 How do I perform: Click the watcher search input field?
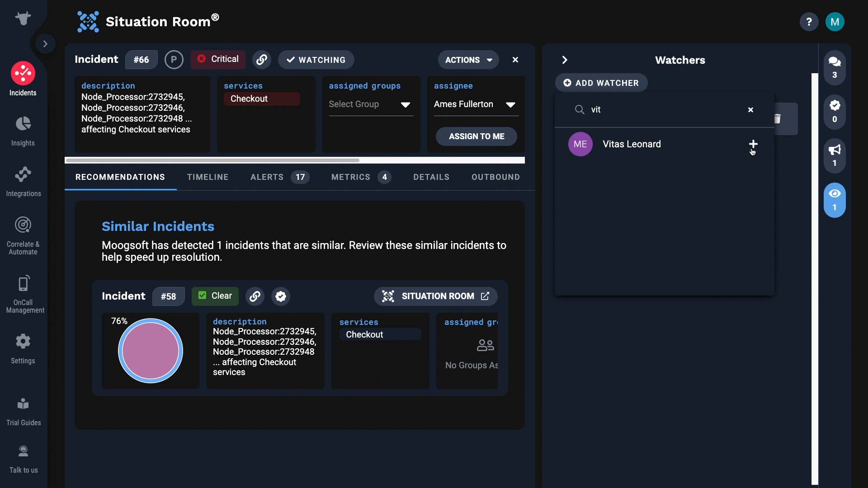(x=665, y=110)
